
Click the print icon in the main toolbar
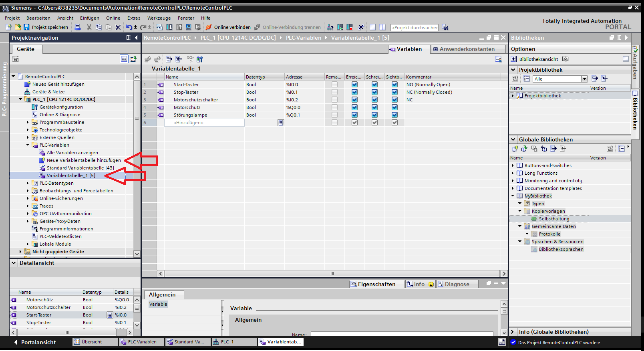[78, 27]
